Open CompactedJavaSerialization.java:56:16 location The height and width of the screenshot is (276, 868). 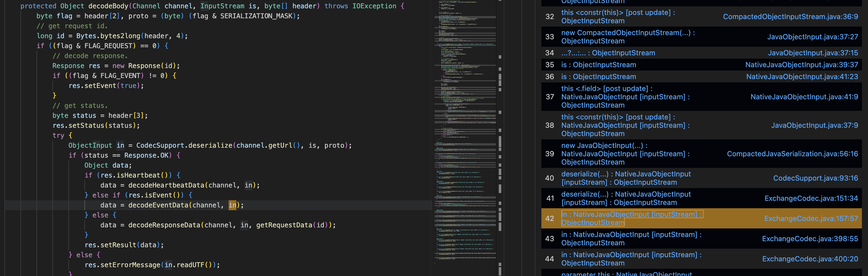tap(792, 154)
